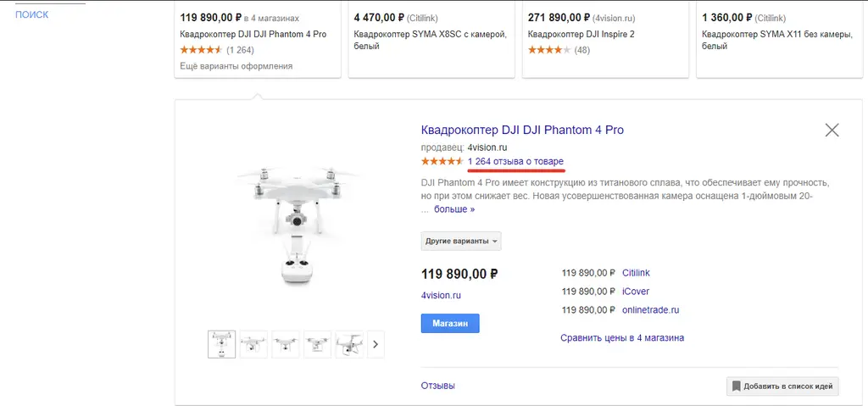Click 'Сравнить цены в 4 магазина' link

click(x=621, y=338)
